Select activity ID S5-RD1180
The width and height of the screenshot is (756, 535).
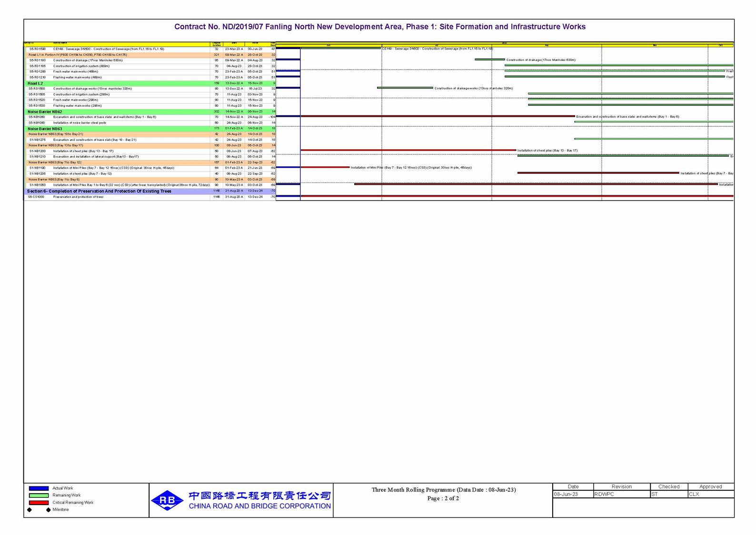(38, 61)
